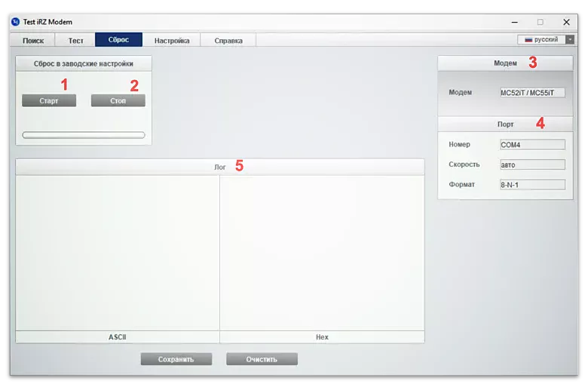Save the log with Сохранить
Image resolution: width=588 pixels, height=387 pixels.
point(176,359)
